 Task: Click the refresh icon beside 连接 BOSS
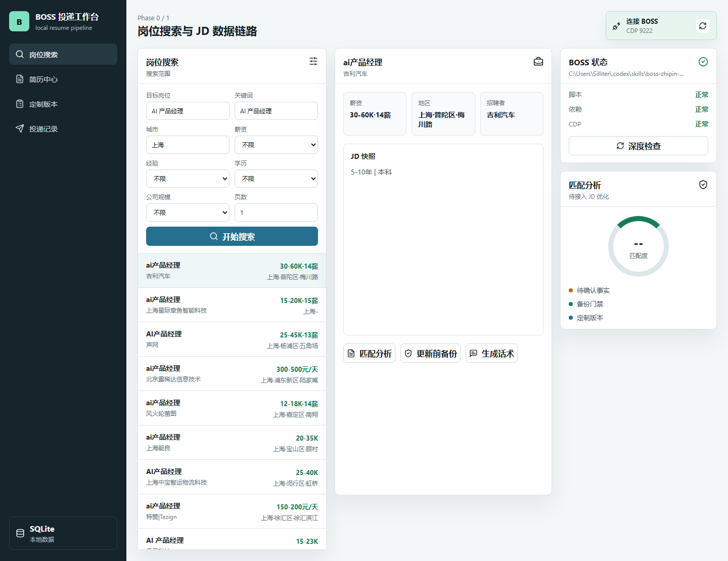point(703,26)
